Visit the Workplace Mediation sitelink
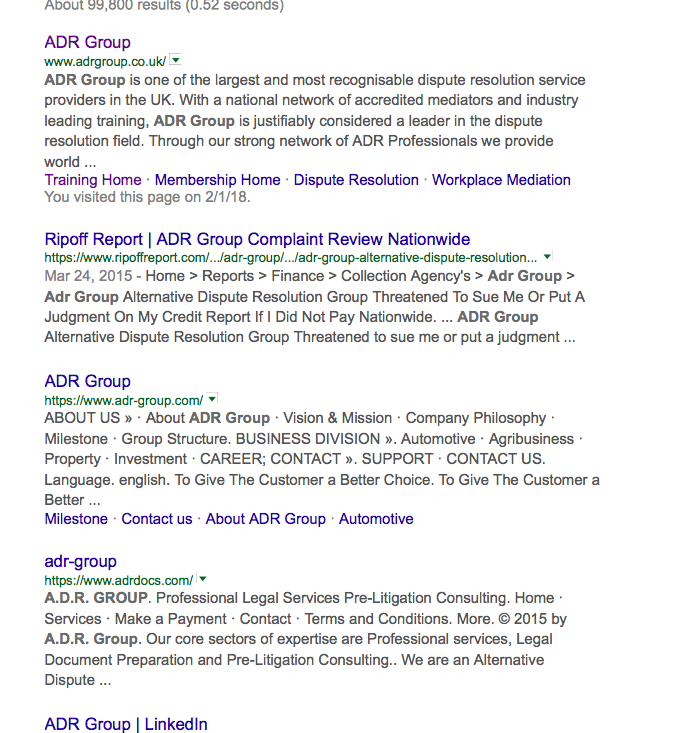Viewport: 695px width, 733px height. (501, 180)
